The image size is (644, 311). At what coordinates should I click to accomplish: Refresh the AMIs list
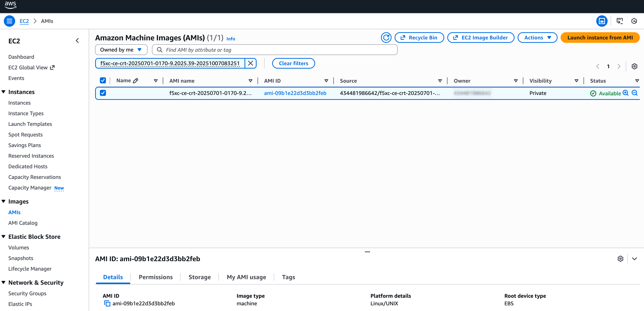click(386, 38)
